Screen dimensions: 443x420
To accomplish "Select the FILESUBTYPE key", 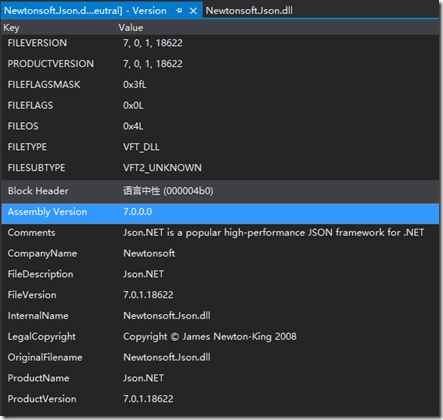I will [36, 168].
